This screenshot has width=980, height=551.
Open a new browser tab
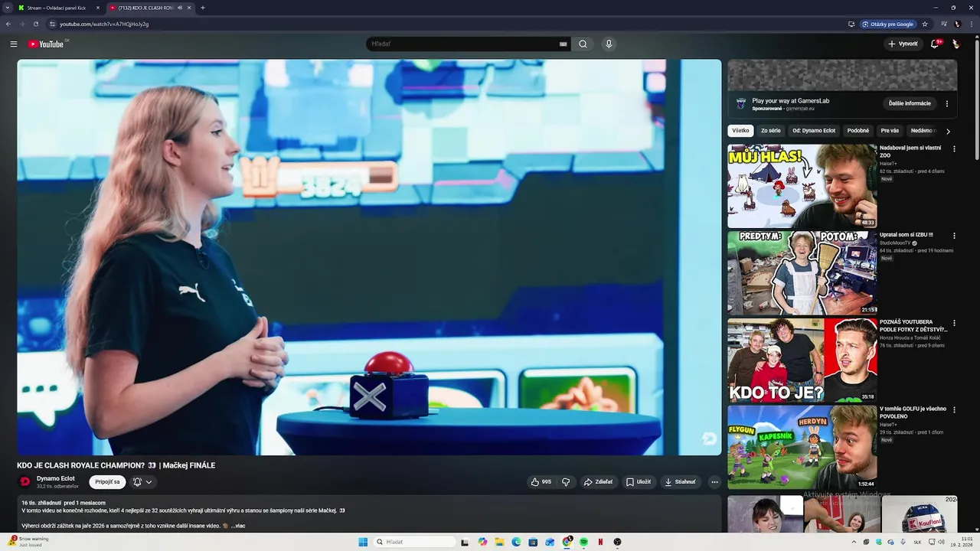coord(202,8)
